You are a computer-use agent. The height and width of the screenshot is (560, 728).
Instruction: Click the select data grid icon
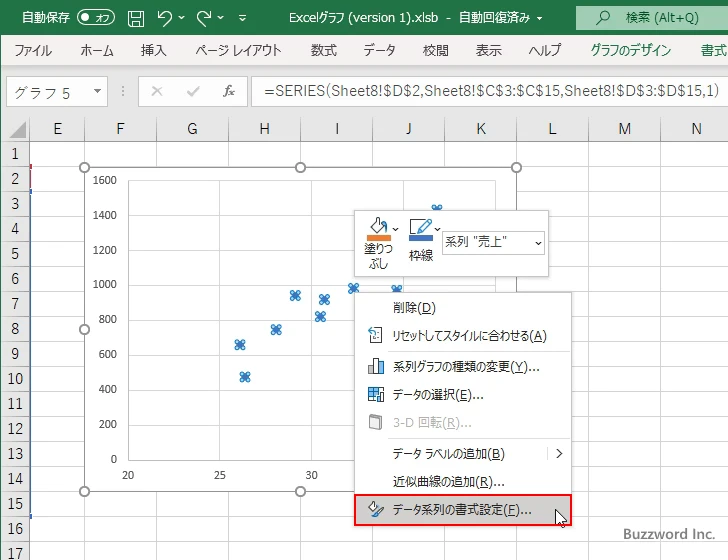coord(376,394)
